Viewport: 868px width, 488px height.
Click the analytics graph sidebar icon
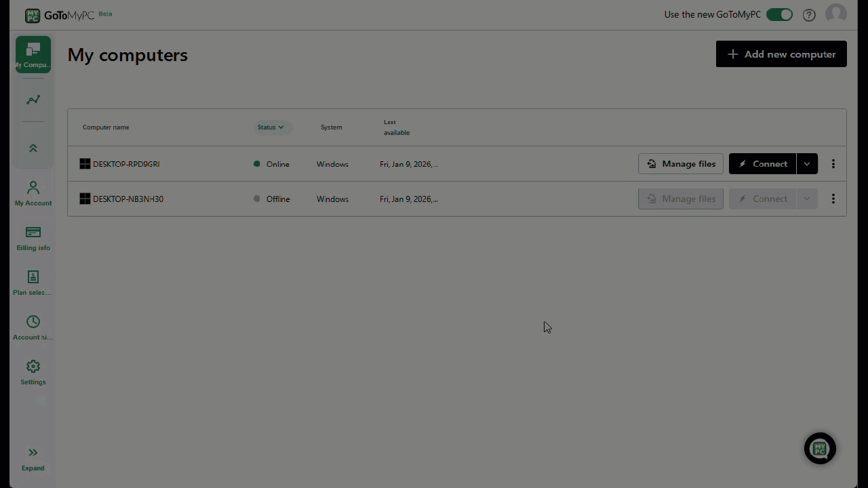pos(33,100)
